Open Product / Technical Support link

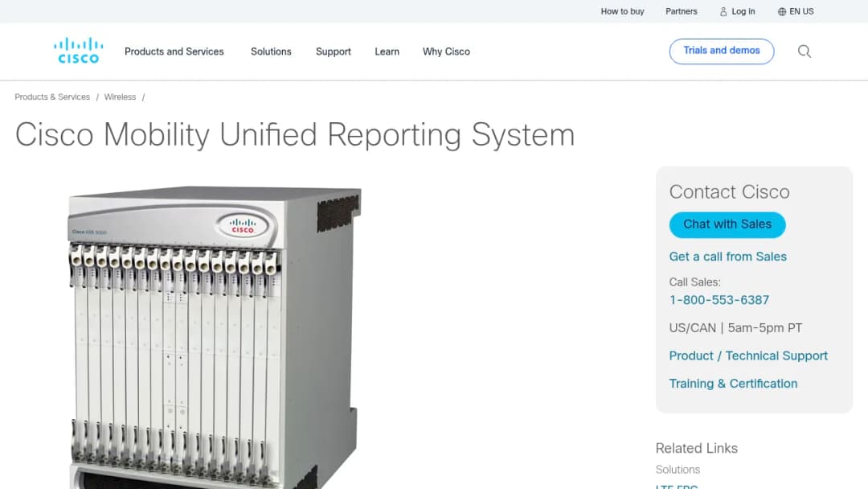tap(748, 355)
